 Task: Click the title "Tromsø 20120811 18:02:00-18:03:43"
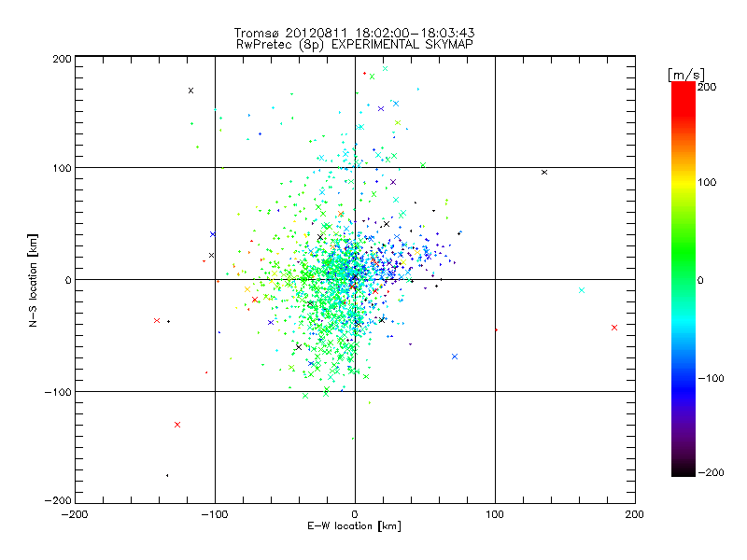[x=354, y=33]
